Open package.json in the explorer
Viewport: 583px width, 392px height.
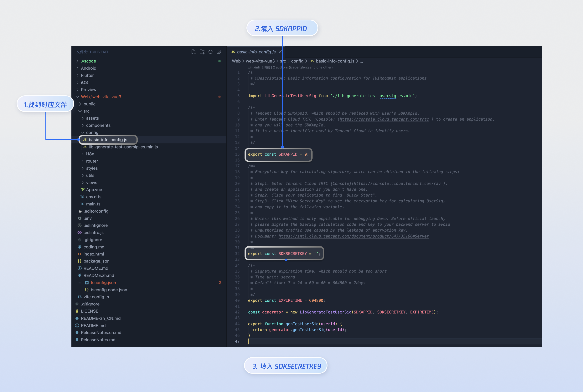point(96,261)
